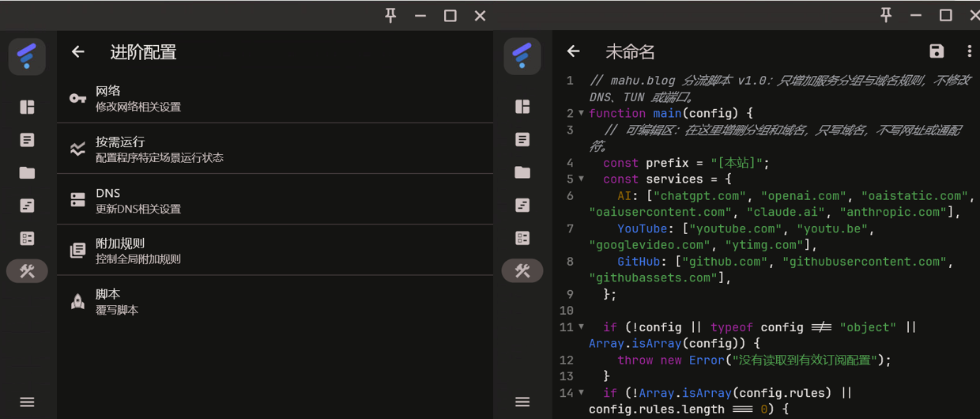
Task: Pin the right window on top
Action: click(x=886, y=15)
